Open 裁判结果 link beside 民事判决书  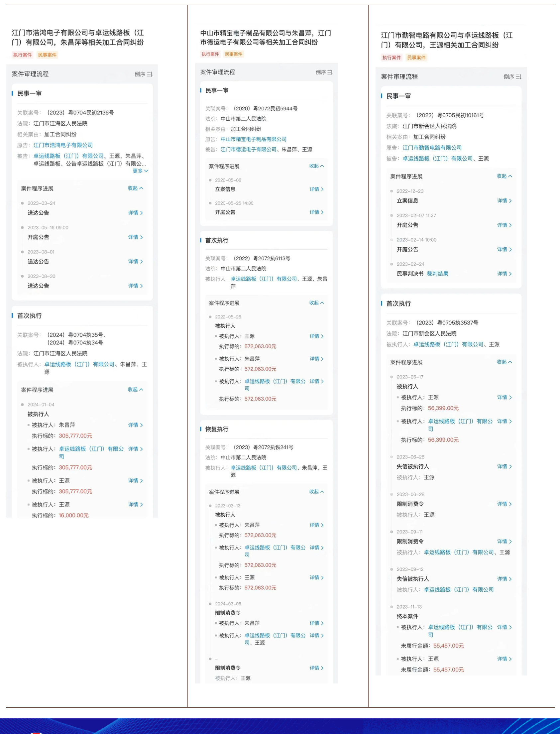(437, 274)
